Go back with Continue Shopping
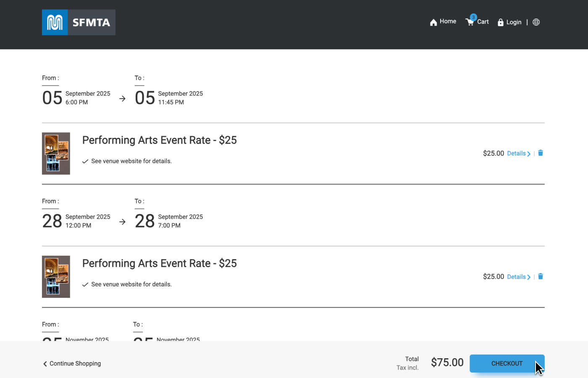 [72, 364]
